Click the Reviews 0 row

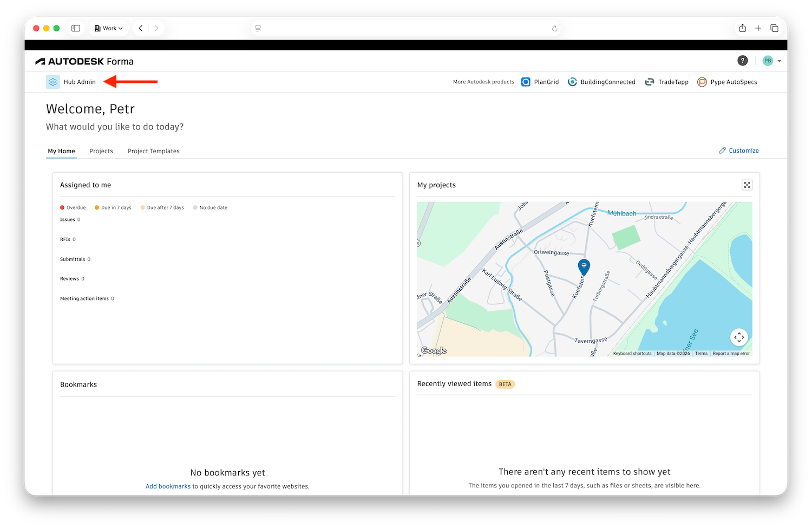pos(73,279)
